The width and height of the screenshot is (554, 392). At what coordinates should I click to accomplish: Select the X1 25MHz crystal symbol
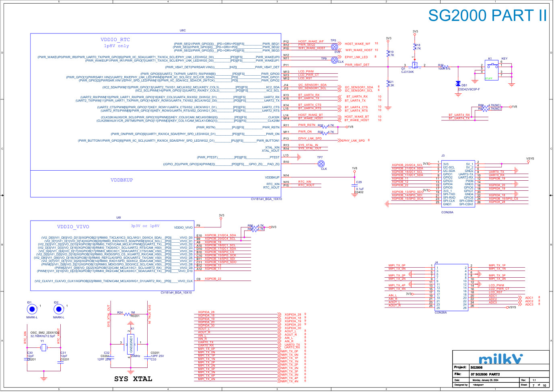tap(131, 345)
